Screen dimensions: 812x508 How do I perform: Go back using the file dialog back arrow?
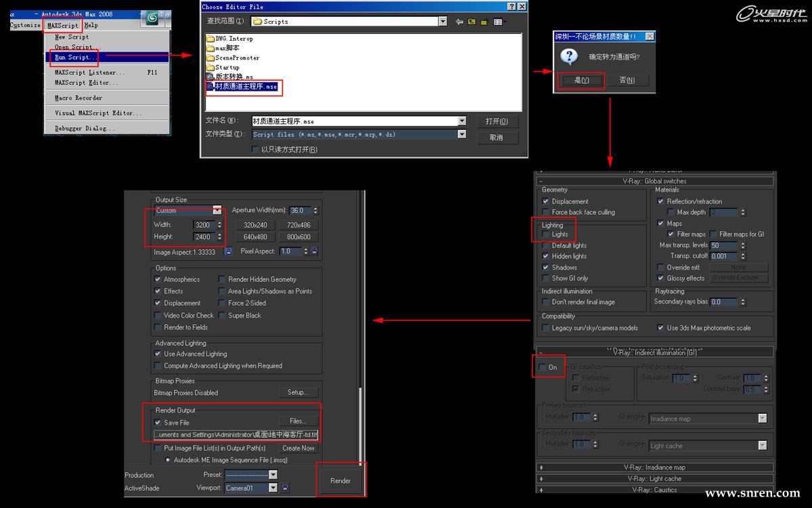459,22
